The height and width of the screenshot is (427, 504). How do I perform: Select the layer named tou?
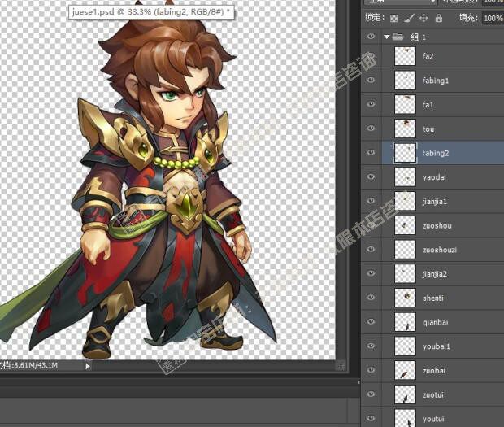(428, 129)
